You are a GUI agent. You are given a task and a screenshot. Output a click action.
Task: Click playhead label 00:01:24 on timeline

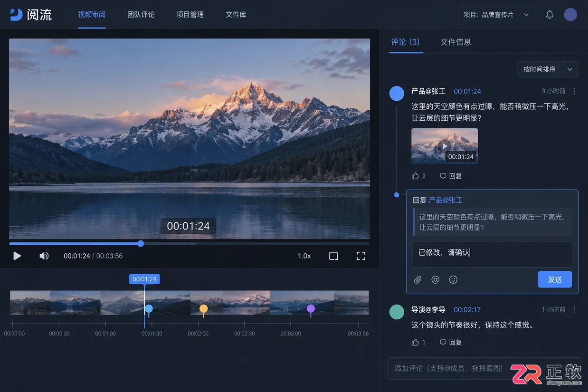144,279
